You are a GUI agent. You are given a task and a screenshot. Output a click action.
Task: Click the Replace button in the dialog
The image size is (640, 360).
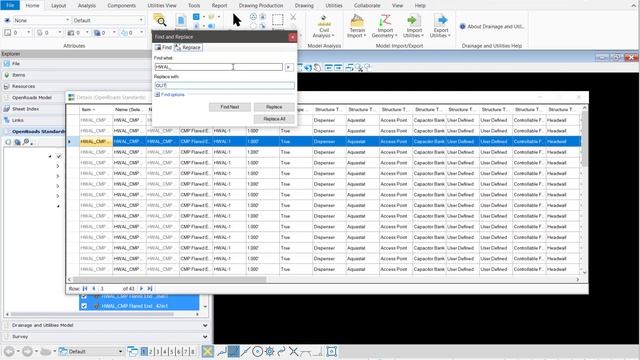274,107
